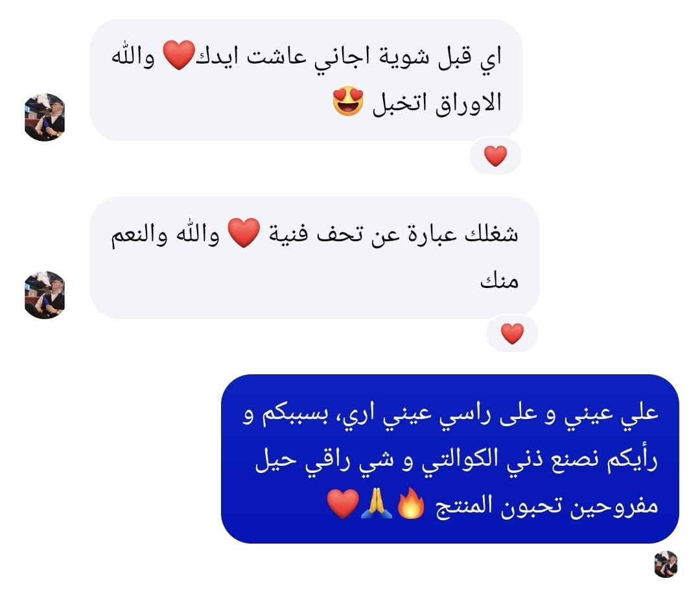The width and height of the screenshot is (700, 589).
Task: Tap the red heart emoji in blue message
Action: pyautogui.click(x=343, y=503)
